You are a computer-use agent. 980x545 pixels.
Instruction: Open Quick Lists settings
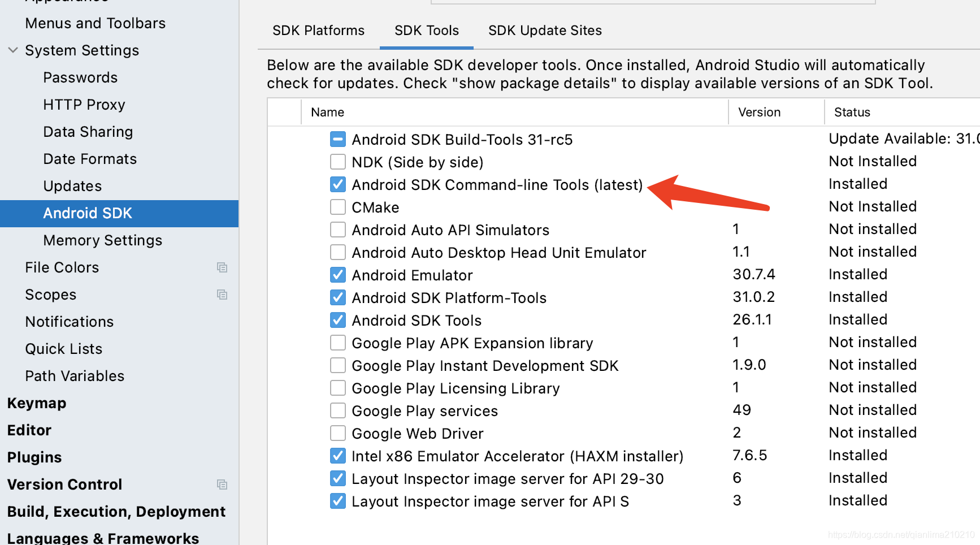(x=64, y=349)
